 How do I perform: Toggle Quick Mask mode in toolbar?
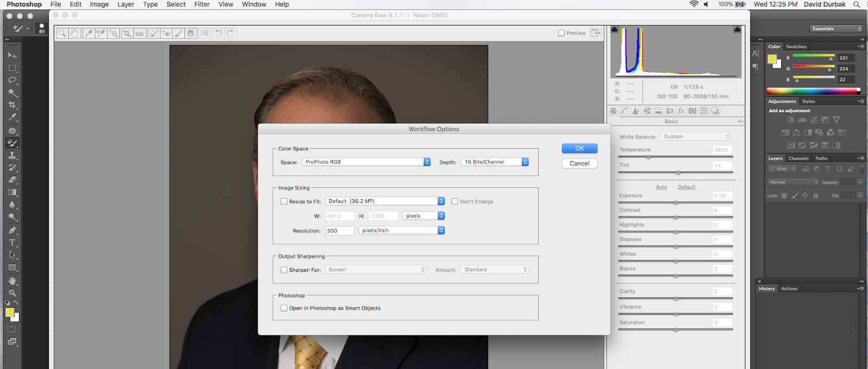[12, 329]
